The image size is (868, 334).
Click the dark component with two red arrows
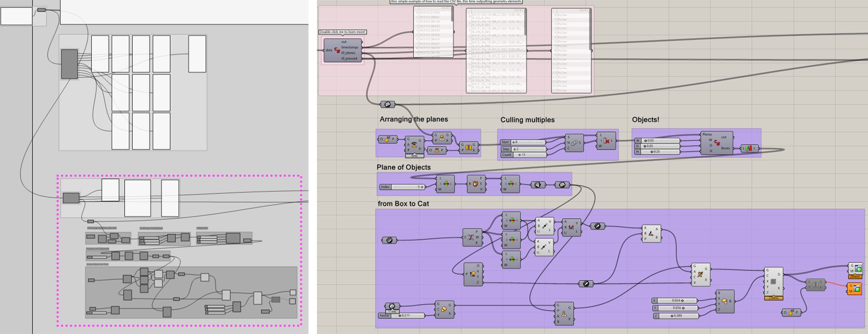[x=571, y=228]
